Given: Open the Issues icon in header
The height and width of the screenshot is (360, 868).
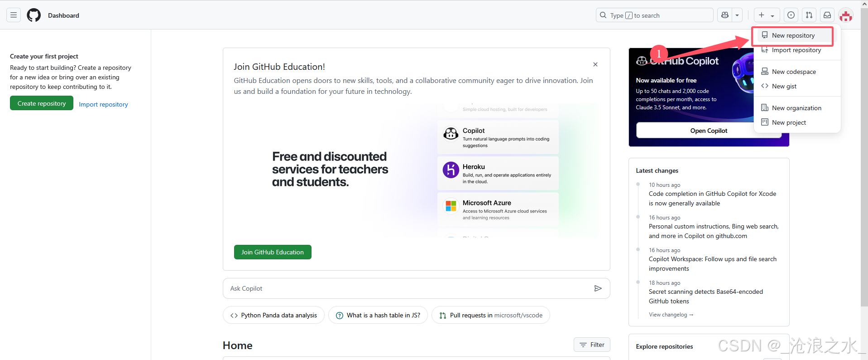Looking at the screenshot, I should click(x=791, y=15).
